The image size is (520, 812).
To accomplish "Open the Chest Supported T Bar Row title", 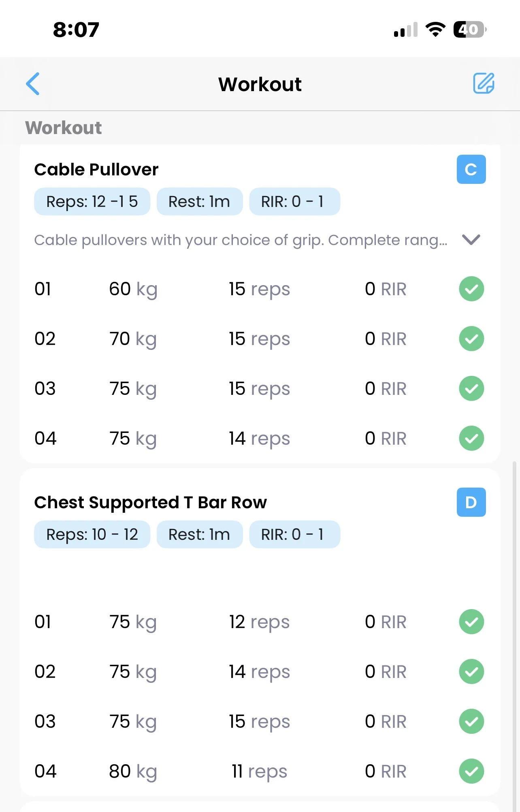I will [x=150, y=502].
